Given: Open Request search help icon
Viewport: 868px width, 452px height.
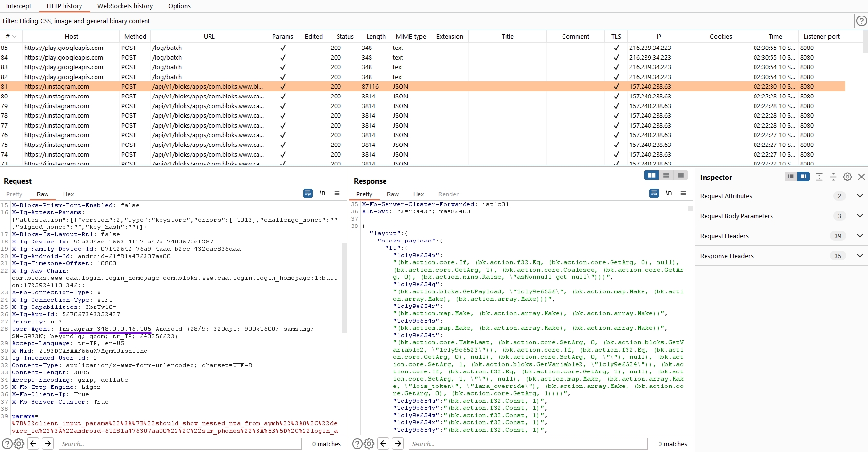Looking at the screenshot, I should [7, 444].
